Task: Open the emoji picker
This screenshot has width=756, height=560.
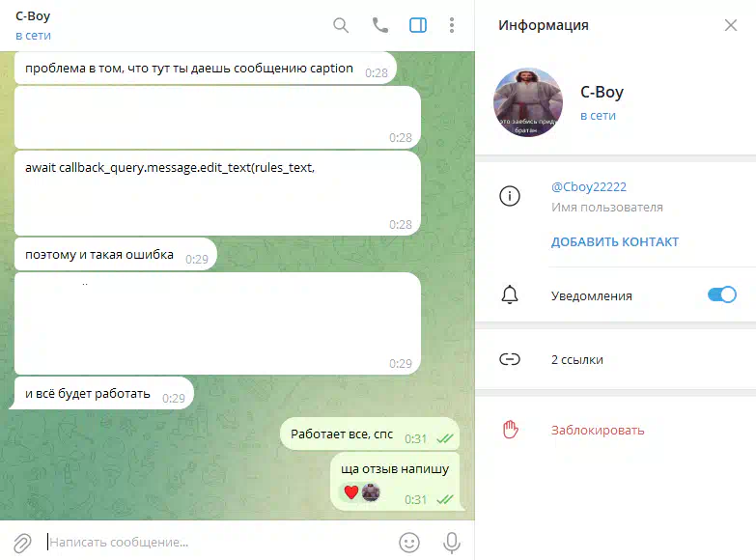Action: click(409, 543)
